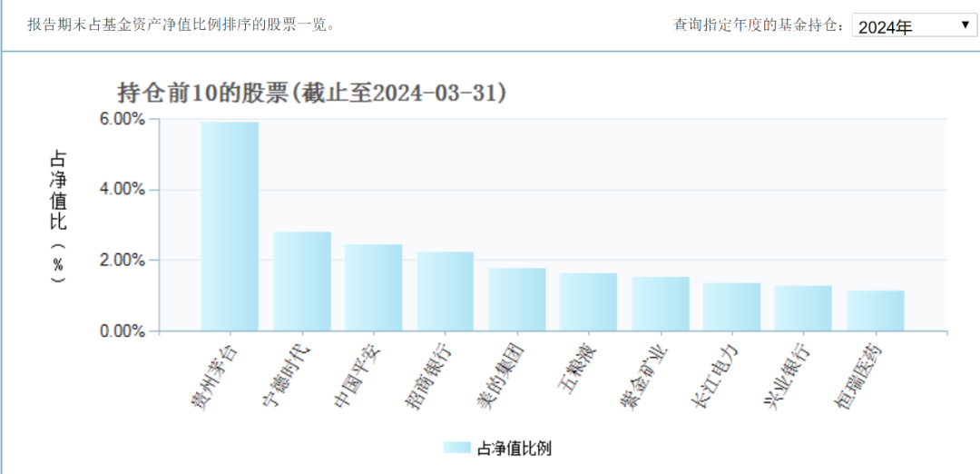Viewport: 980px width, 474px height.
Task: Click the 兴业银行 x-axis label
Action: click(789, 377)
